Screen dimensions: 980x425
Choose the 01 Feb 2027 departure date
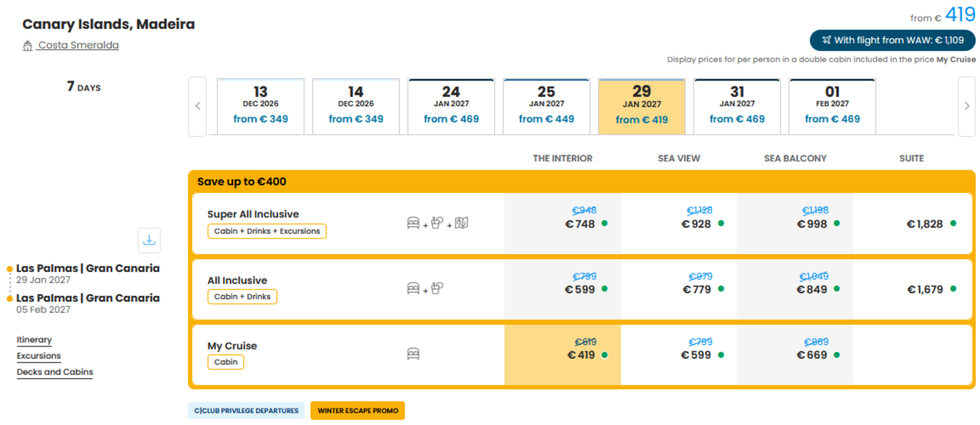point(832,106)
